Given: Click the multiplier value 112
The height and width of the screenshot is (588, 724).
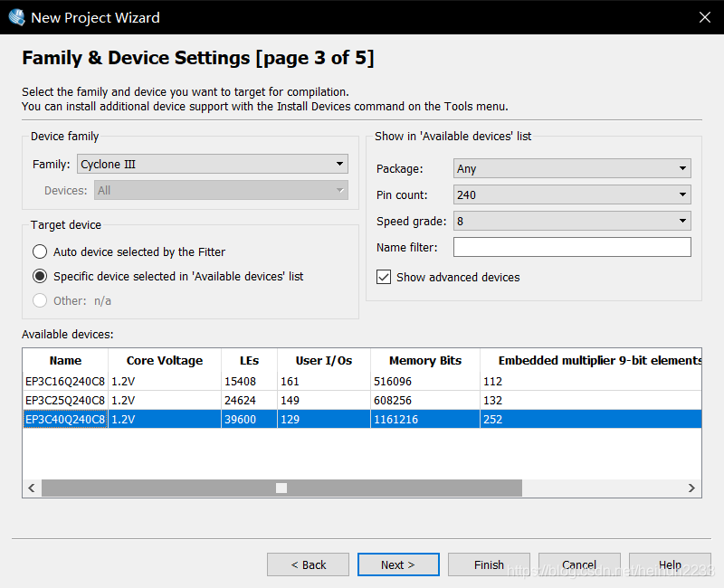Looking at the screenshot, I should pyautogui.click(x=492, y=381).
